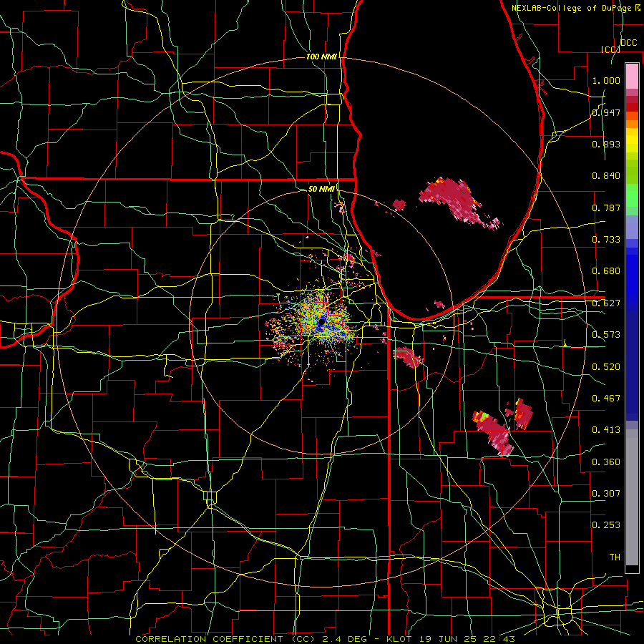Click the Correlation Coefficient product title at bottom

(325, 639)
